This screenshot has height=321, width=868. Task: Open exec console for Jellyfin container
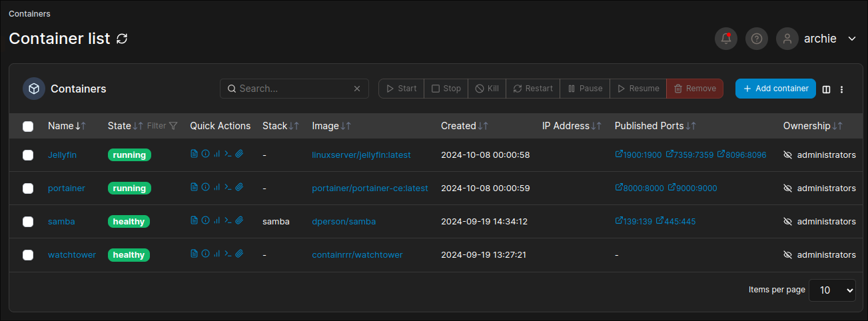click(228, 154)
